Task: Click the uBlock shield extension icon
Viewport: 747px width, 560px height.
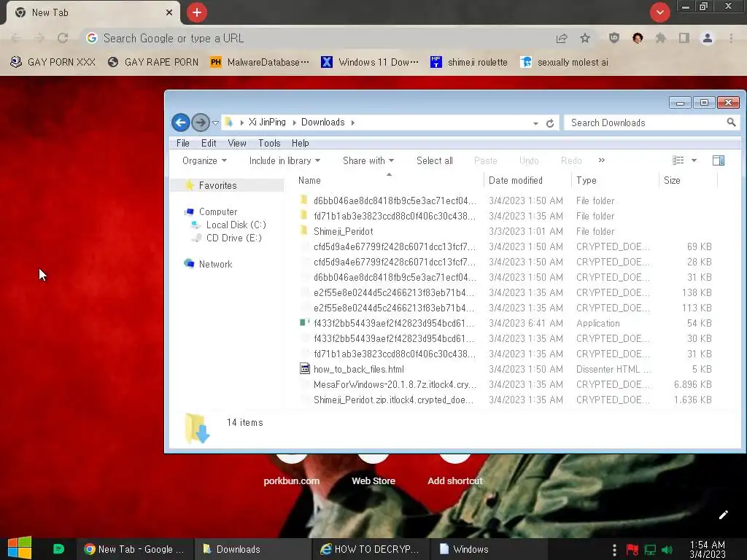Action: (x=614, y=38)
